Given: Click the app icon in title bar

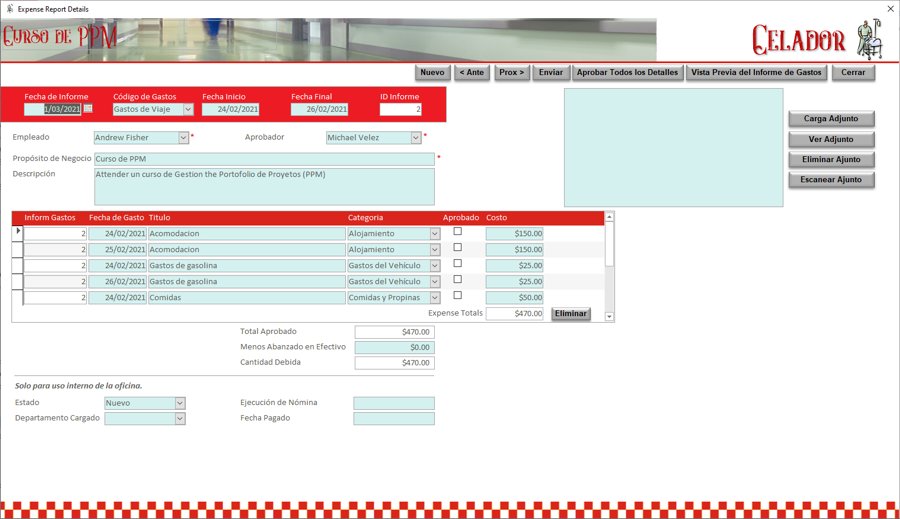Looking at the screenshot, I should 9,9.
